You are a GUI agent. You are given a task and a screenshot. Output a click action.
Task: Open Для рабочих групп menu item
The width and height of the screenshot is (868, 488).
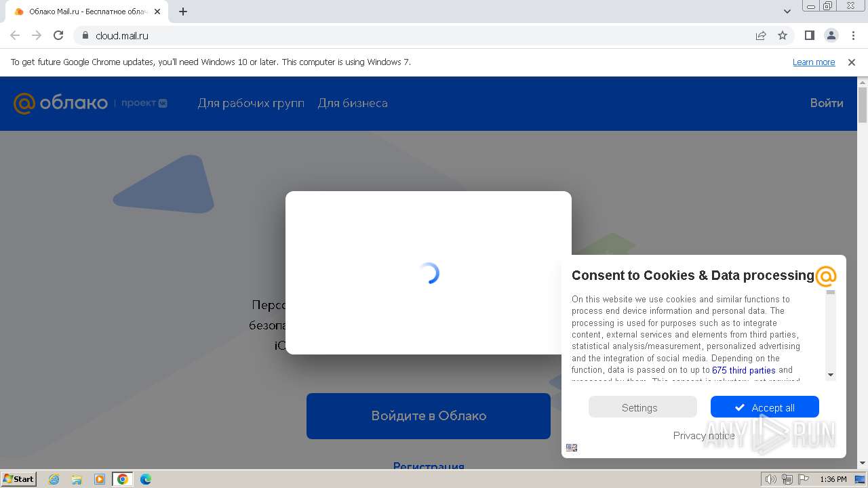251,103
